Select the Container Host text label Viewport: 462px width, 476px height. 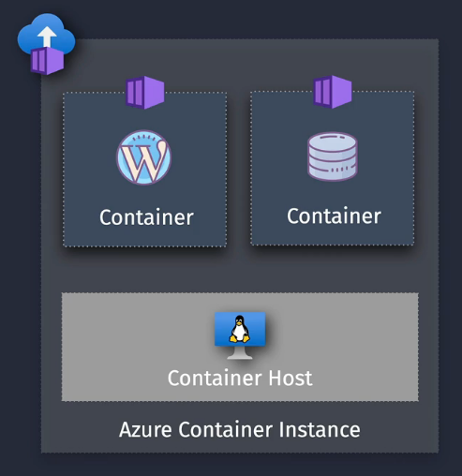(240, 379)
